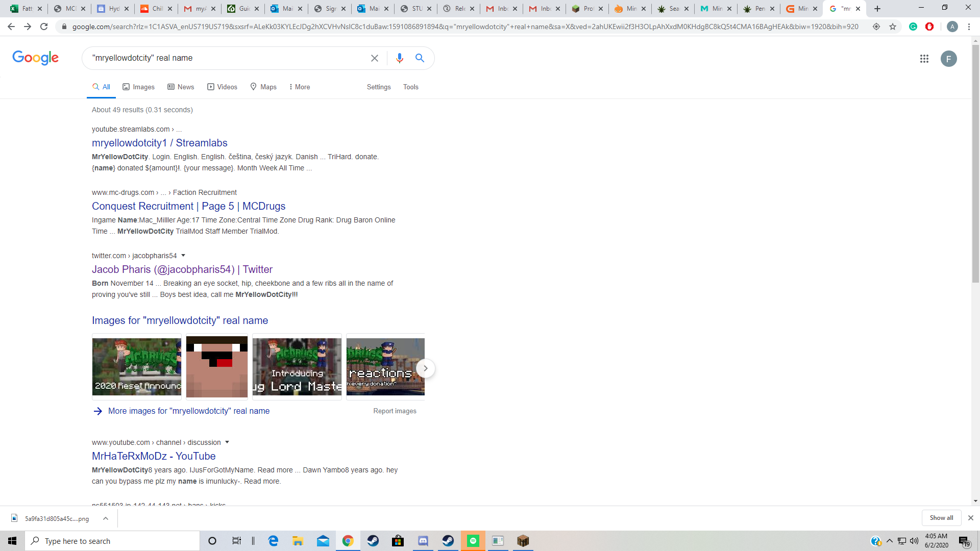Expand the twitter.com result dropdown arrow

tap(183, 256)
